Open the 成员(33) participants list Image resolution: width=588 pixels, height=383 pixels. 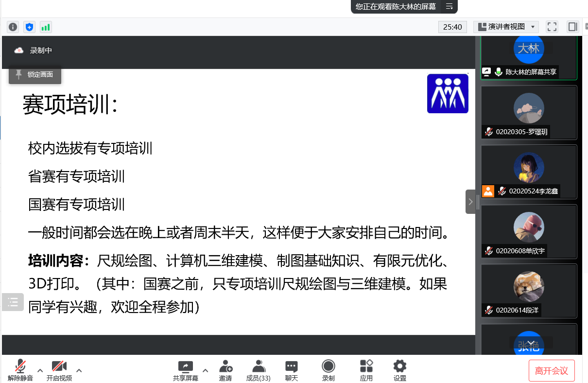[259, 370]
